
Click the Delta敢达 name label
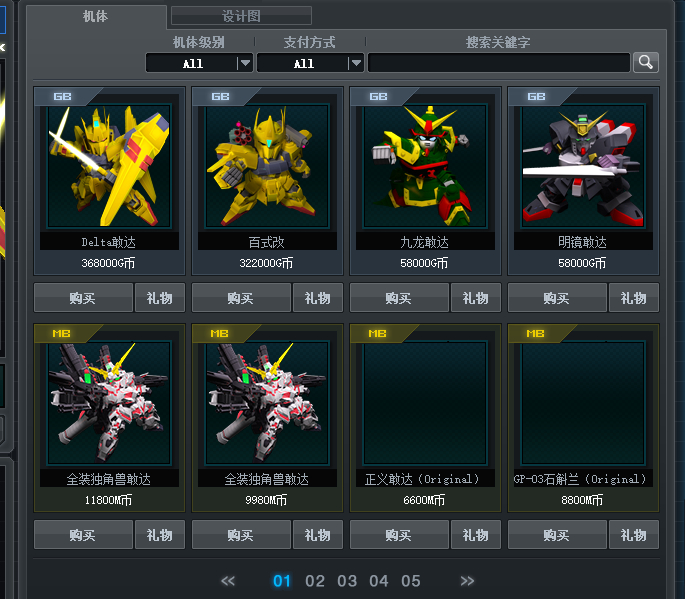(109, 242)
